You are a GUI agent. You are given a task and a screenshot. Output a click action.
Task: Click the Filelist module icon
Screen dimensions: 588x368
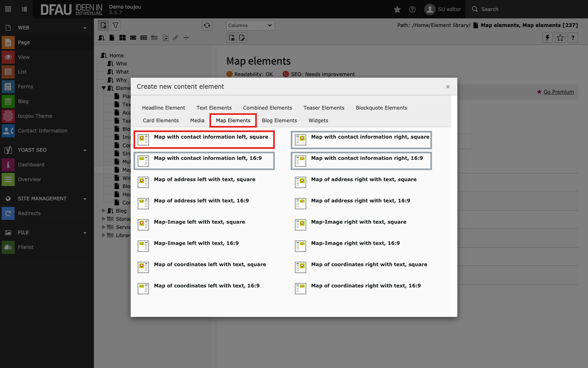coord(8,247)
